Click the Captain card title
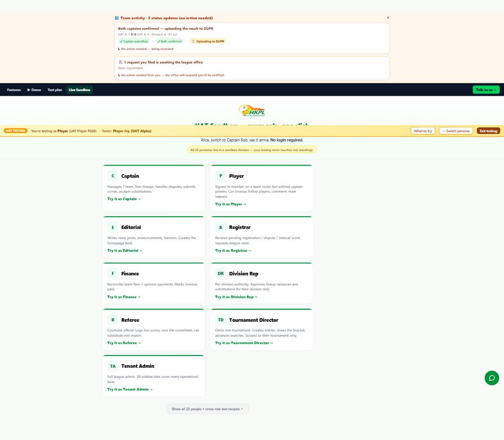Viewport: 504px width, 440px height. pos(130,176)
